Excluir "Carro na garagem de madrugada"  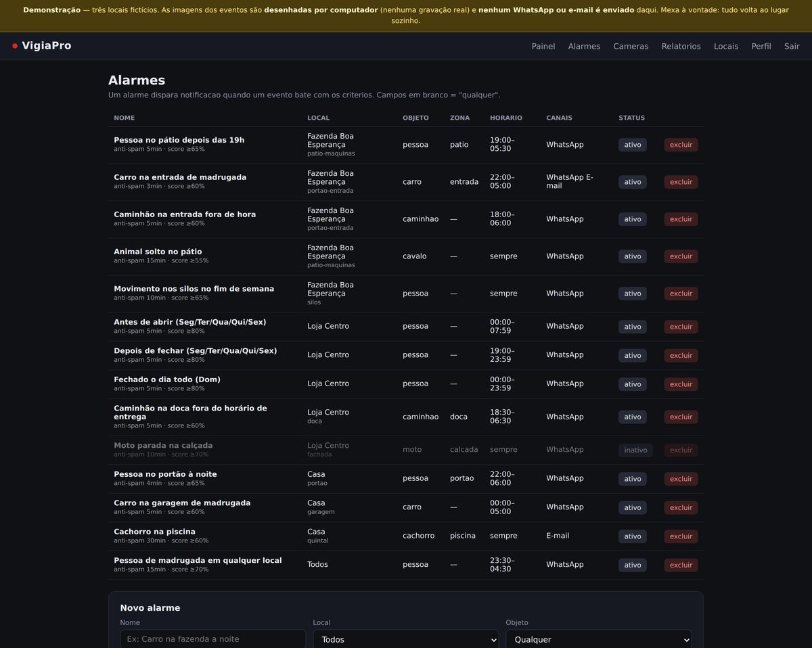coord(681,507)
